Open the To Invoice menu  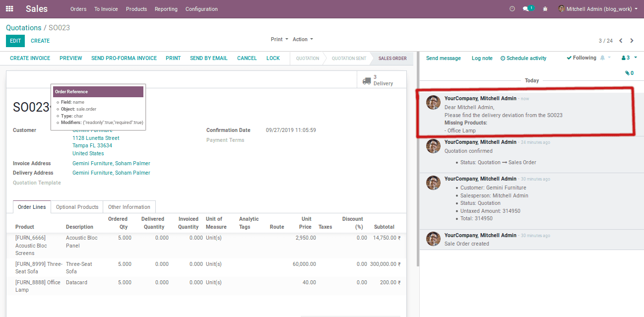[106, 9]
